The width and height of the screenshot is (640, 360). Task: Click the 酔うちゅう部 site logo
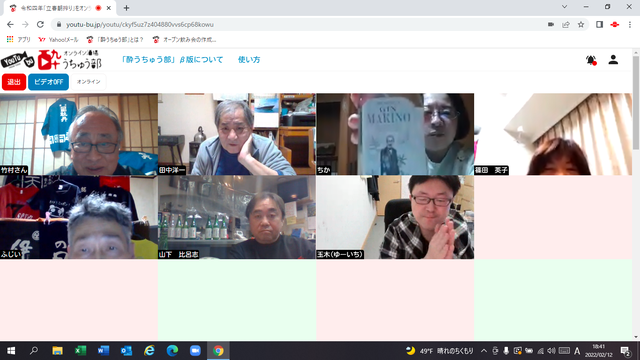[69, 60]
